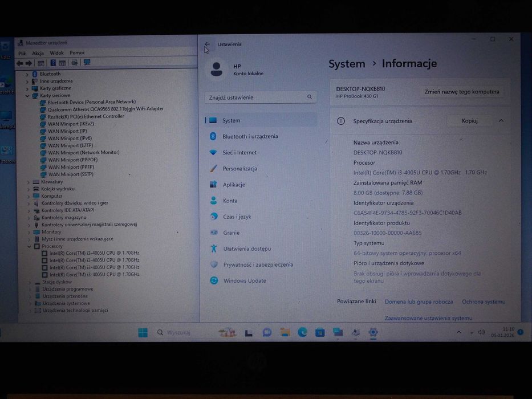Viewport: 532px width, 399px height.
Task: Click the Kopiuj button
Action: [470, 120]
